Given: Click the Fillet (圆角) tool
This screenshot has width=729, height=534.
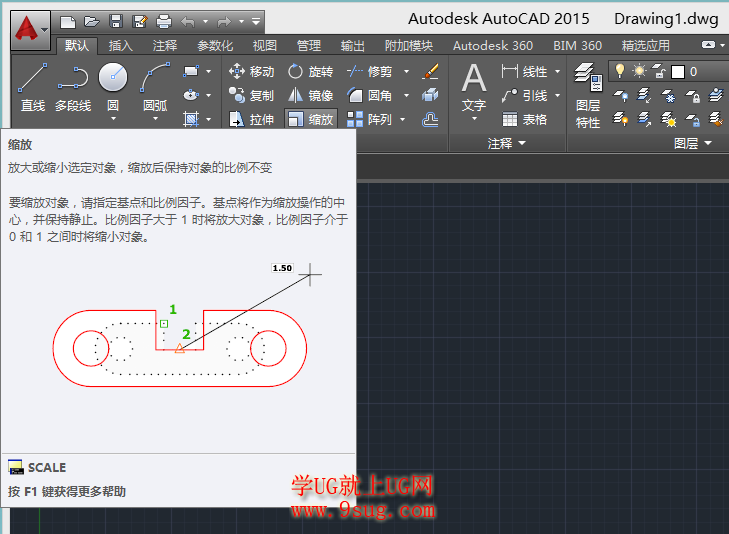Looking at the screenshot, I should 370,95.
